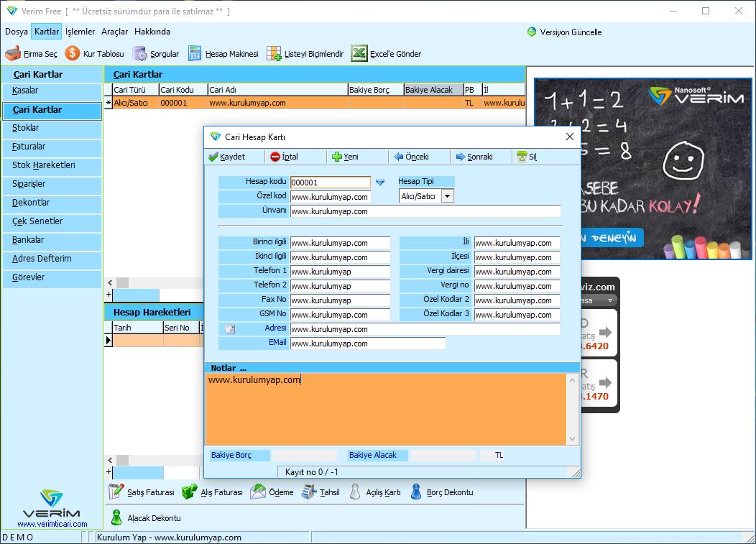Click the Satış Faturası icon
Screen dimensions: 756x544
(116, 492)
